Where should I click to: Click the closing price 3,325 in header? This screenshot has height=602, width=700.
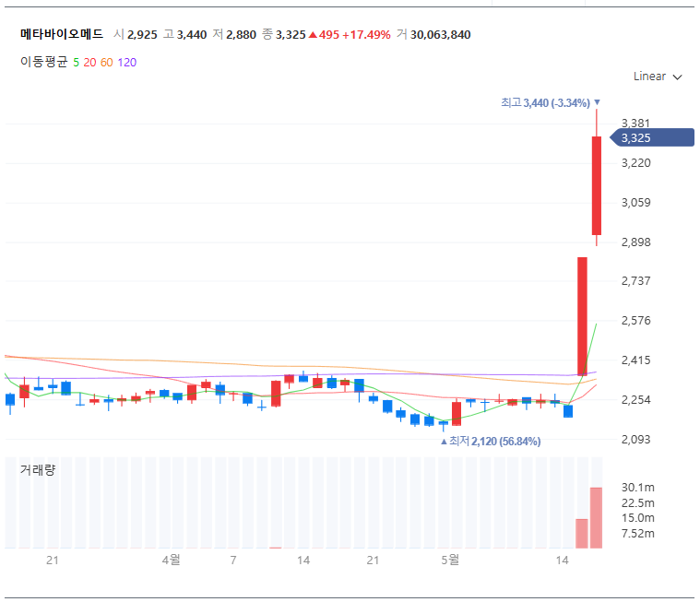click(291, 35)
